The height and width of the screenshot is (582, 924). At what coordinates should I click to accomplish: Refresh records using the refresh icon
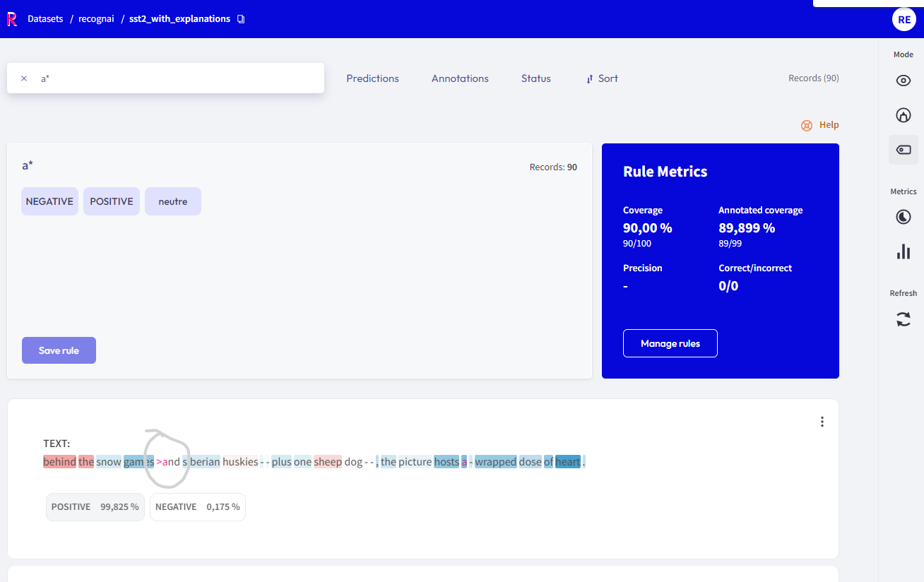903,319
